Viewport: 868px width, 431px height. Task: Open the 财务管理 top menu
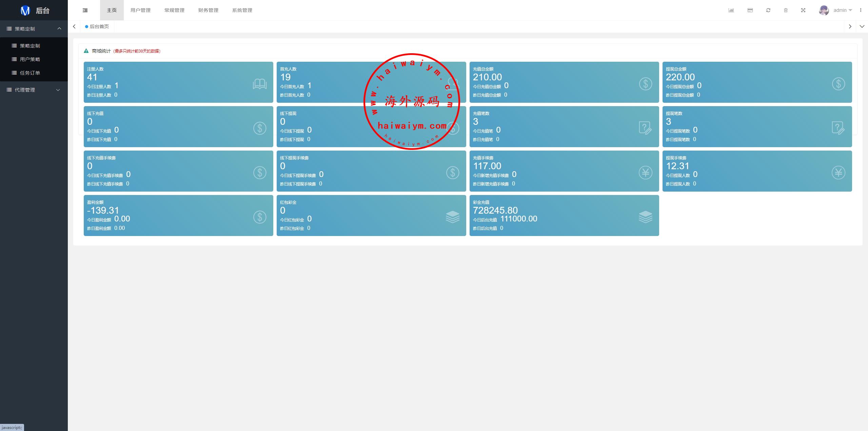(x=208, y=10)
